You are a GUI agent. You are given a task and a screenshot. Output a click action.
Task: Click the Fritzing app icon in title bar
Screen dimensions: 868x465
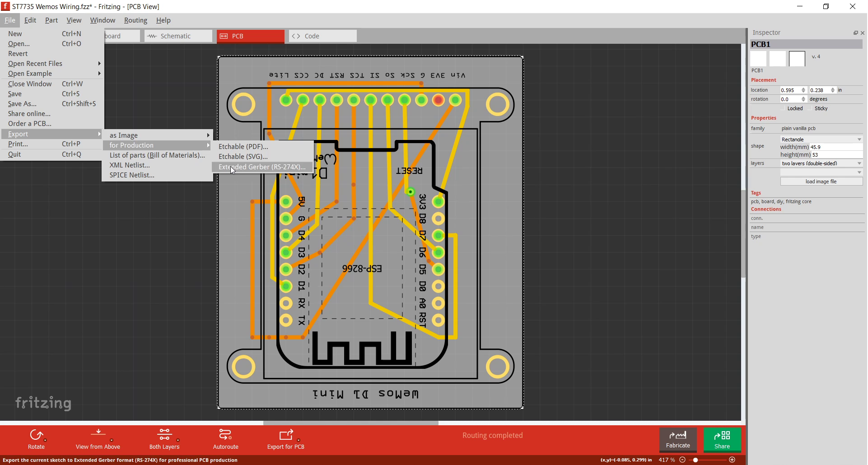pyautogui.click(x=5, y=6)
